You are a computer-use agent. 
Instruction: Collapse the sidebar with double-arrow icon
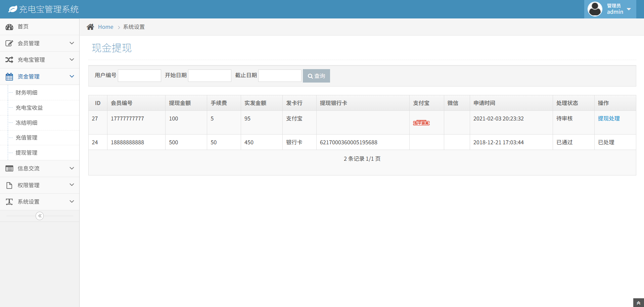(40, 216)
